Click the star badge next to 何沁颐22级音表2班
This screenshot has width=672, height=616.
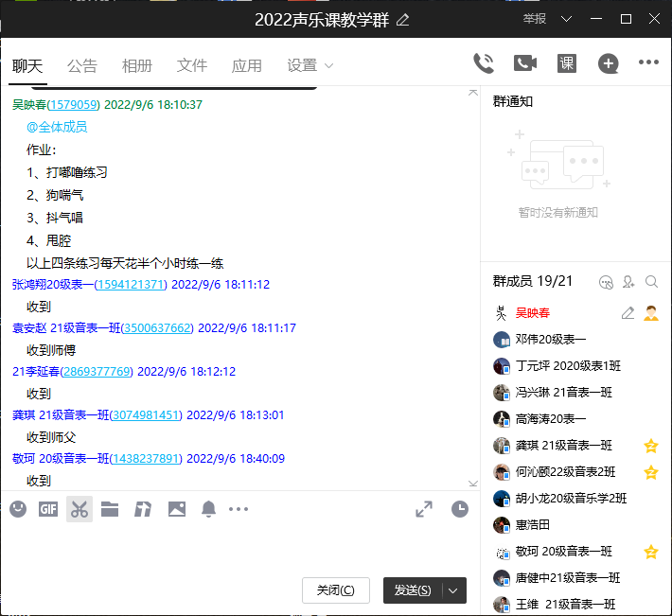[651, 472]
